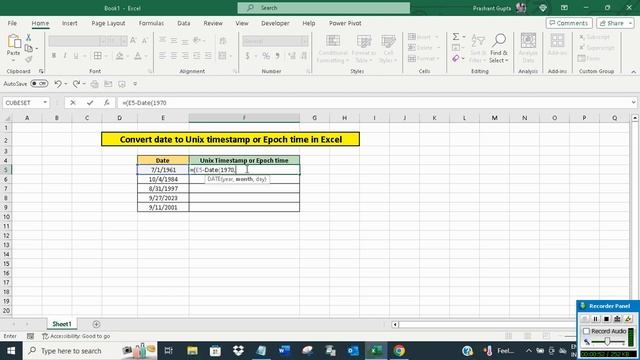
Task: Click the Font Color A button
Action: 138,56
